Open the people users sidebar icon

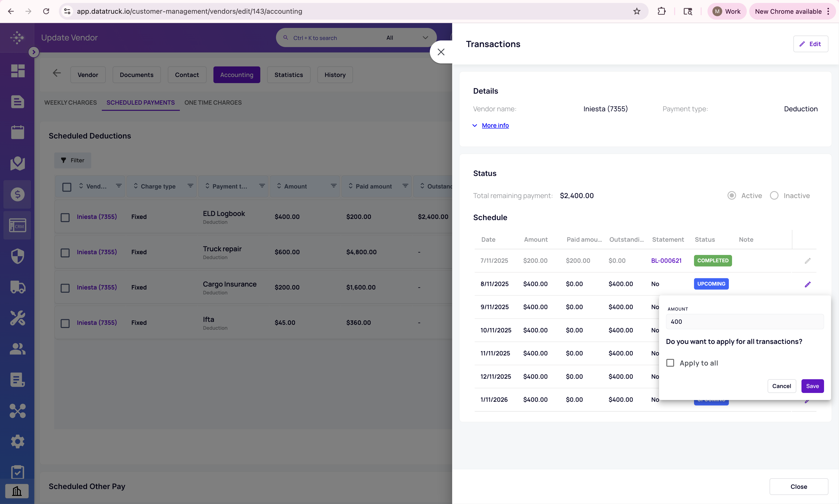[17, 349]
